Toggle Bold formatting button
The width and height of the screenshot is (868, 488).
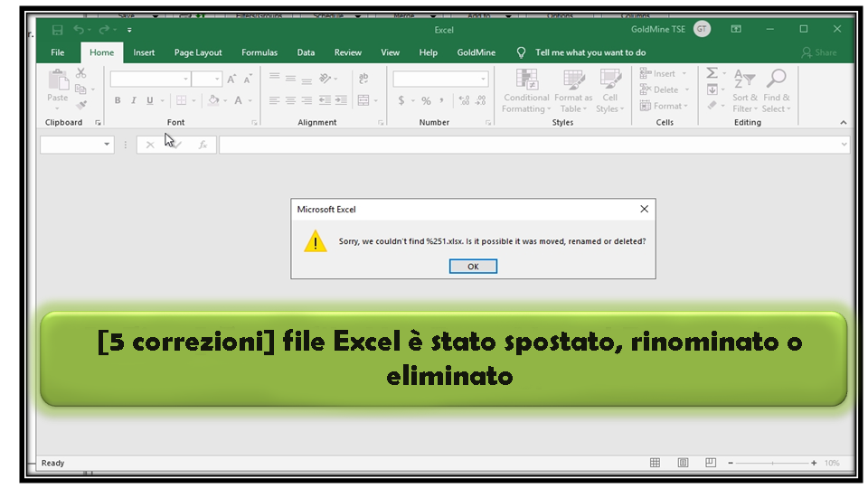118,101
